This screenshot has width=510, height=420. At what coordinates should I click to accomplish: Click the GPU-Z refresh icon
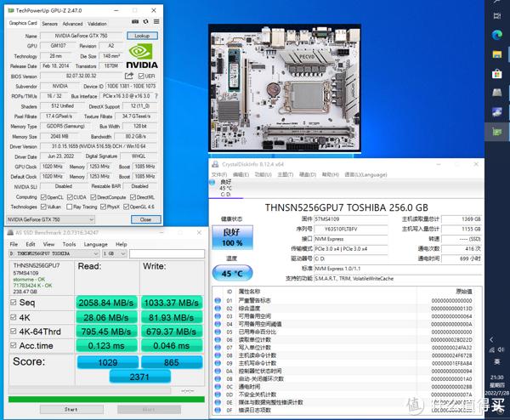[x=145, y=21]
